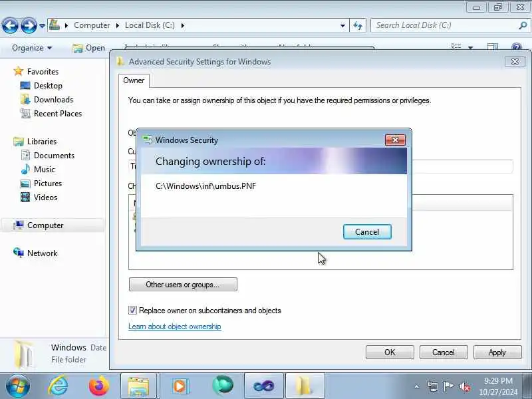The width and height of the screenshot is (532, 399).
Task: Go forward in Explorer navigation
Action: (29, 25)
